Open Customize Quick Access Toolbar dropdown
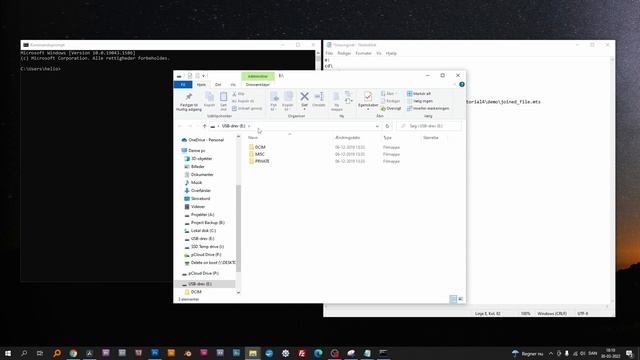 (204, 76)
